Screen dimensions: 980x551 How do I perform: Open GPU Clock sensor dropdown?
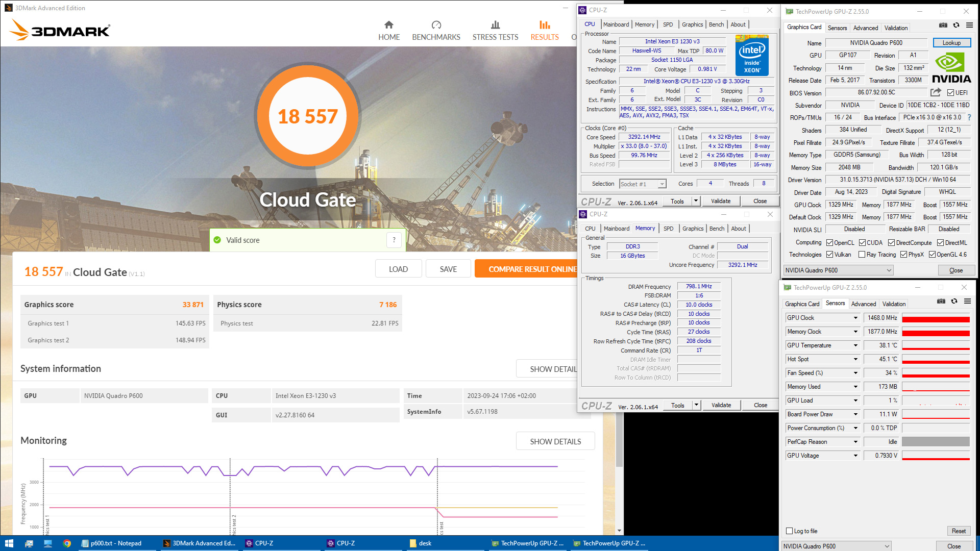[x=855, y=318]
